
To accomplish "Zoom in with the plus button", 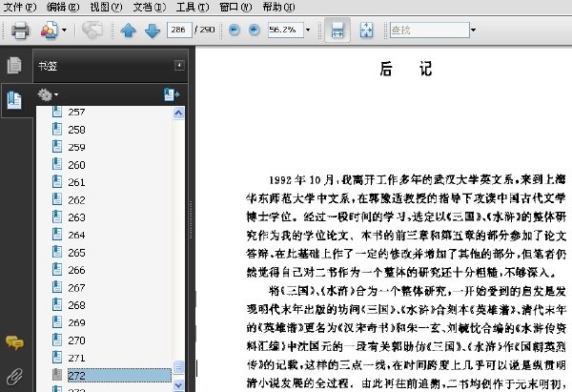I will point(255,30).
